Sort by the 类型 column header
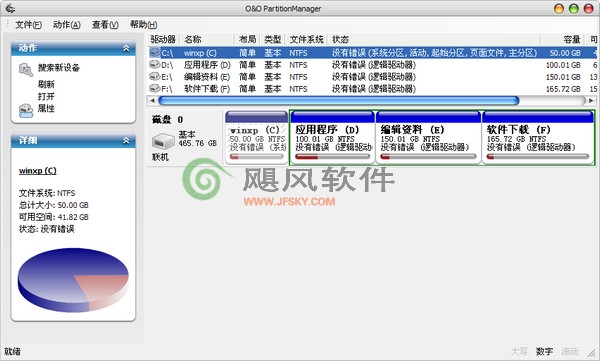Screen dimensions: 600x361 (273, 39)
